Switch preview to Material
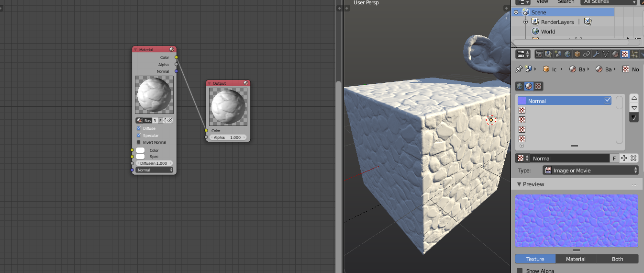644x273 pixels. [x=576, y=259]
